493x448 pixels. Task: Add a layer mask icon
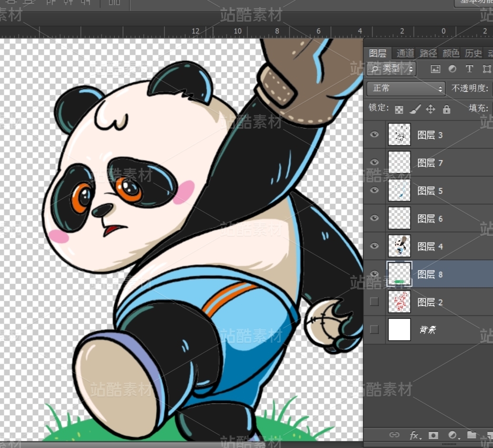click(433, 435)
